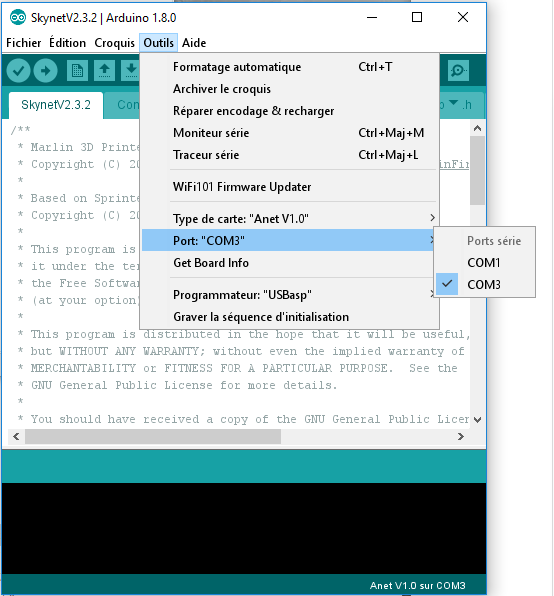Click the Verify (checkmark) toolbar button
Screen dimensions: 554x596
pos(18,70)
